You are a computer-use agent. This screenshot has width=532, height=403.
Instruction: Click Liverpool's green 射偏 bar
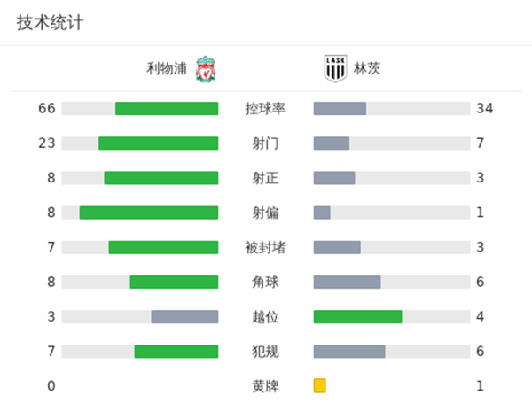point(149,213)
